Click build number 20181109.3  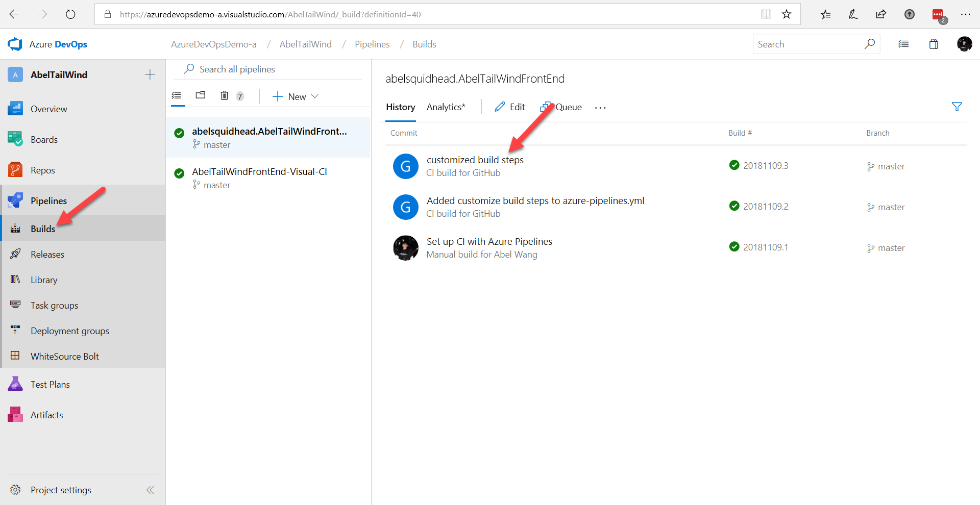(x=766, y=165)
